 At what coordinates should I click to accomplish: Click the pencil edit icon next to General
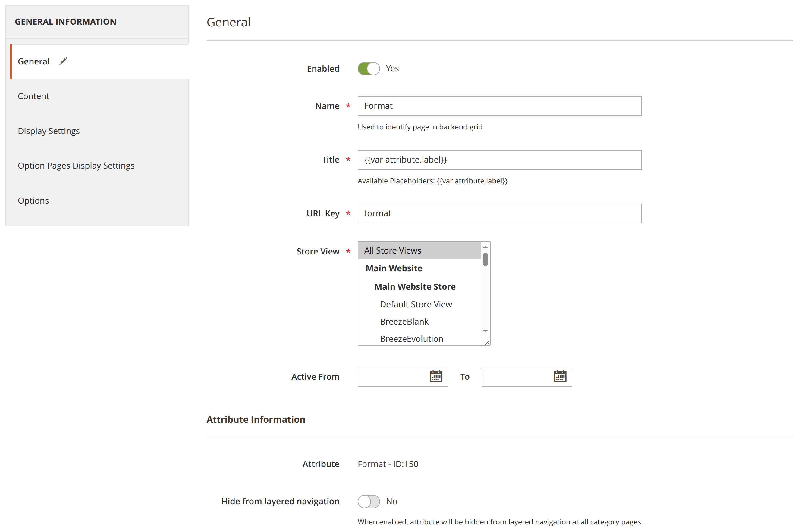64,61
